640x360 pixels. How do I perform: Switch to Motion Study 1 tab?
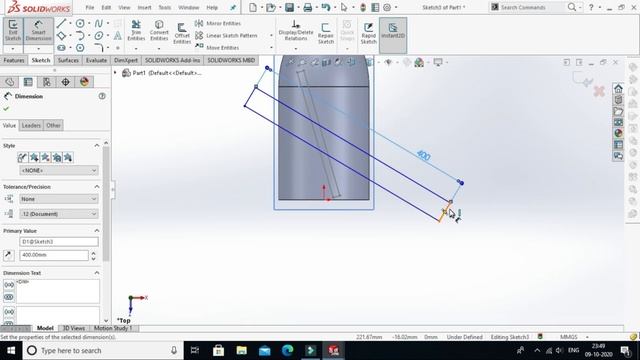[113, 328]
